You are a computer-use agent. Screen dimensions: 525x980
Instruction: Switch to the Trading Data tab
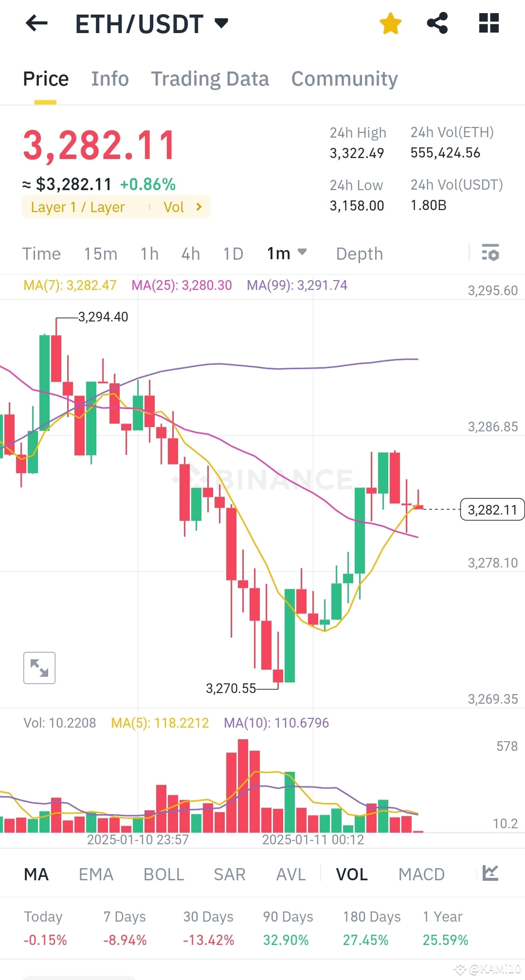210,78
